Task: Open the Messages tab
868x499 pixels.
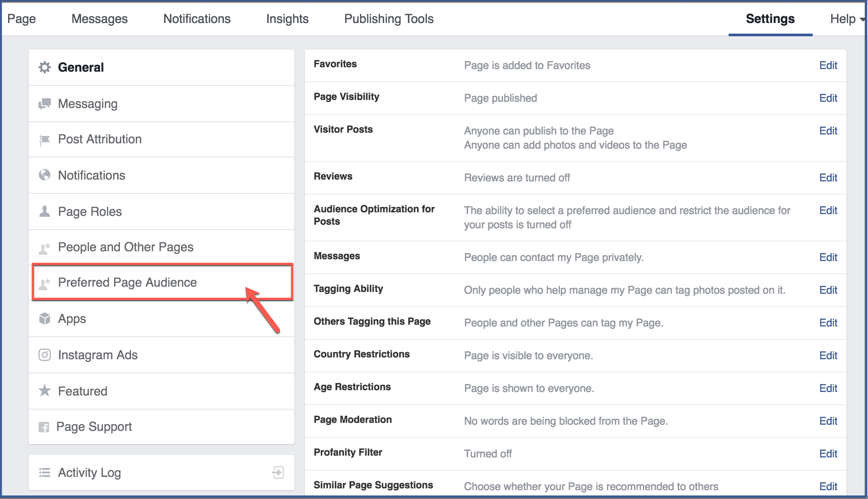Action: [x=100, y=19]
